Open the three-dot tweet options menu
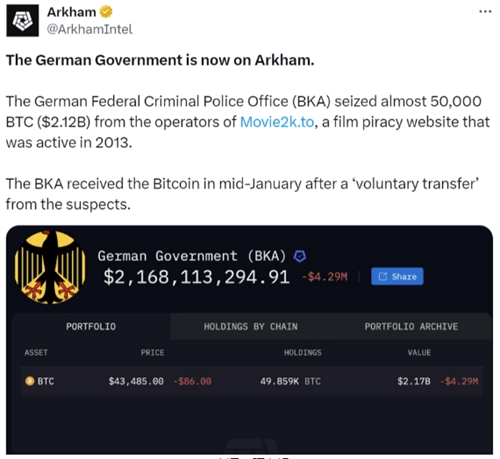The image size is (500, 459). (485, 12)
